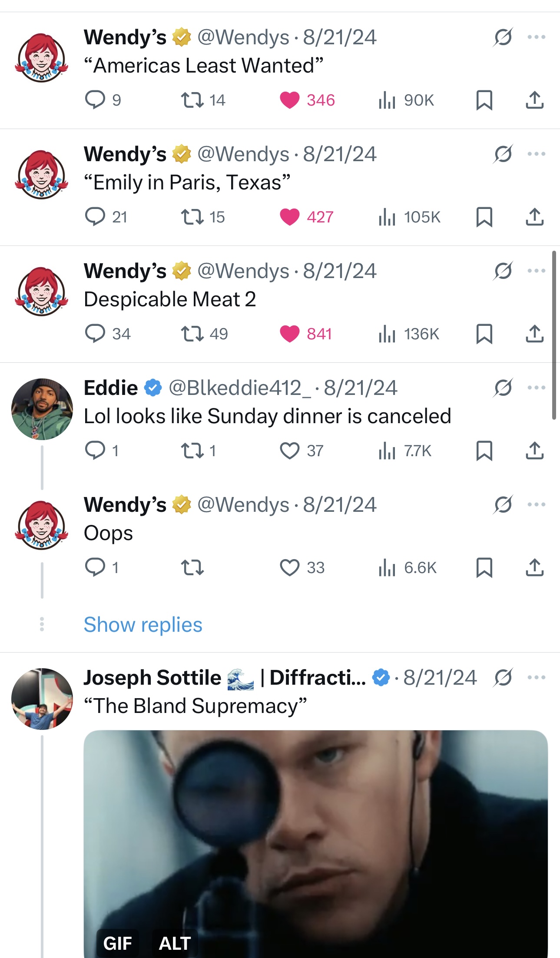The image size is (560, 958).
Task: Open the @Blkeddie412_ profile handle
Action: point(239,388)
